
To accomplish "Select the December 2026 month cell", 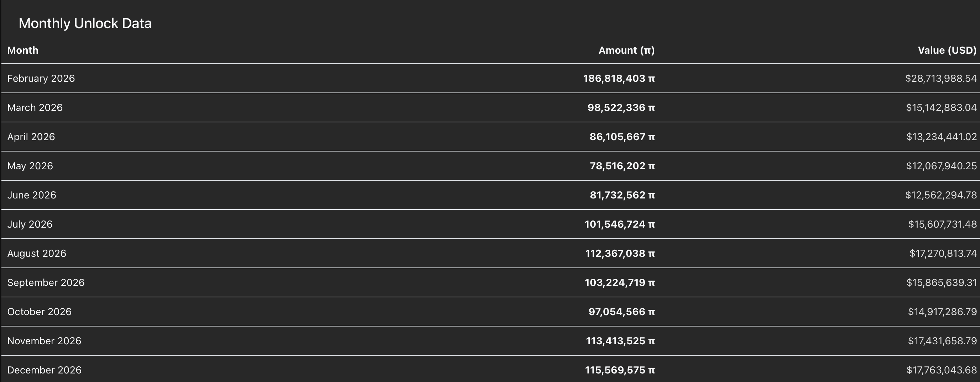I will [x=45, y=370].
